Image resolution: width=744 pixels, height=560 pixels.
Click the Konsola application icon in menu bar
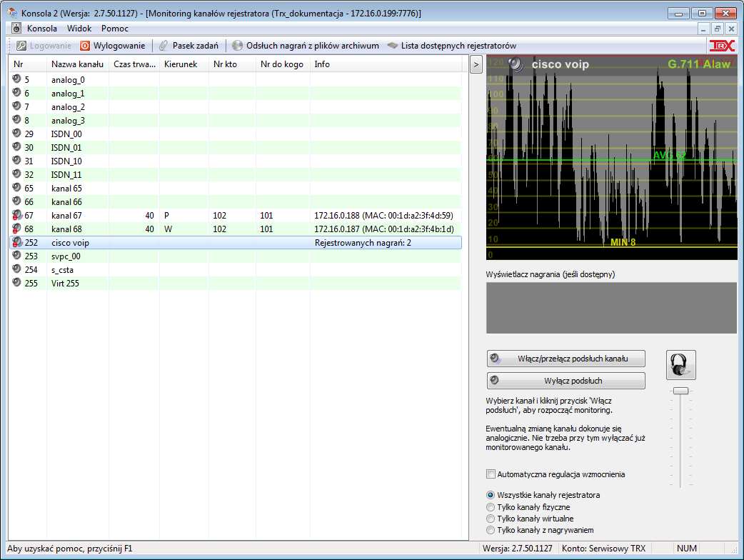point(16,29)
